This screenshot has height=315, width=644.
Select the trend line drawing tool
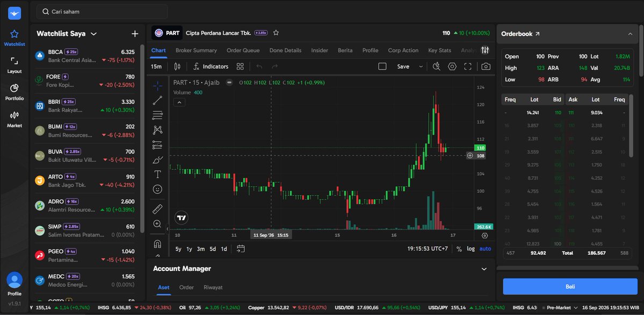(157, 101)
